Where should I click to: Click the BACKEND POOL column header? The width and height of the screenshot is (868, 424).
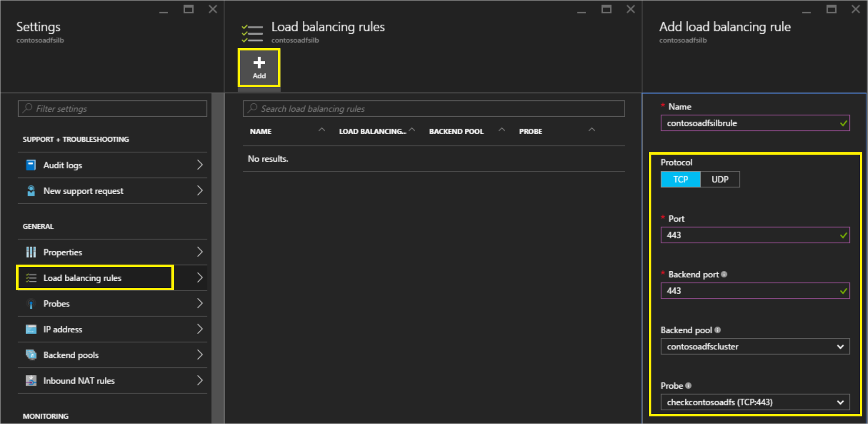click(x=456, y=131)
